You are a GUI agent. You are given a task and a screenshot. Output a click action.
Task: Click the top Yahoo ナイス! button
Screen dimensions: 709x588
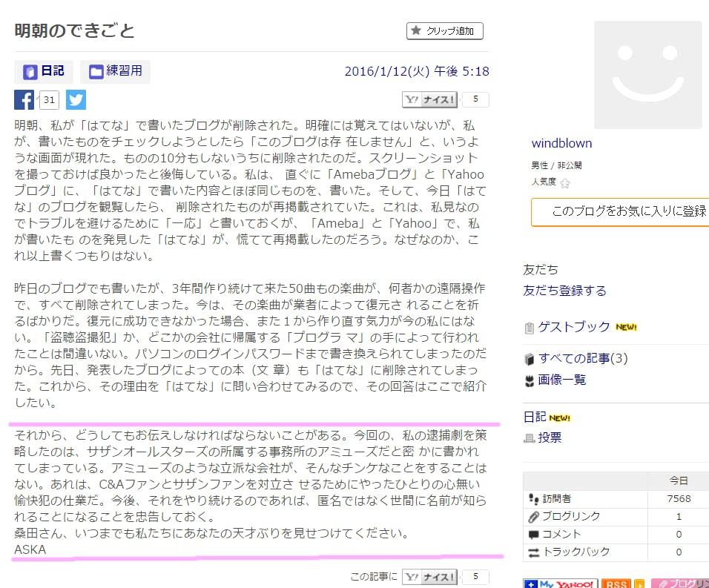click(x=429, y=99)
